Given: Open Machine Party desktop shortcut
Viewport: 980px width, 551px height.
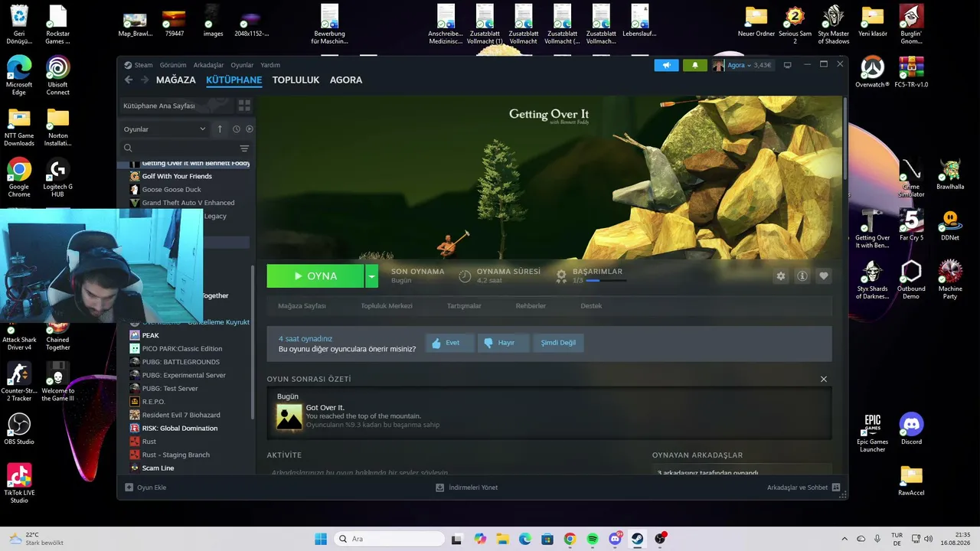Looking at the screenshot, I should click(950, 279).
